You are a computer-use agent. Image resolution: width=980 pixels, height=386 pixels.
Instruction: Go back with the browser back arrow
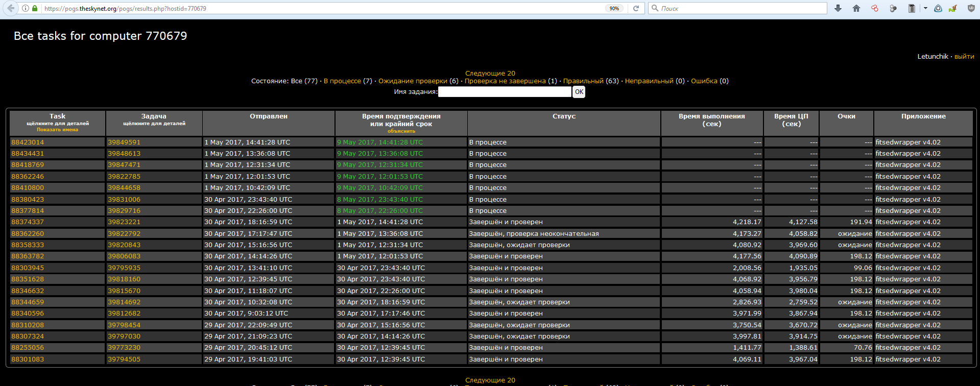pos(10,8)
